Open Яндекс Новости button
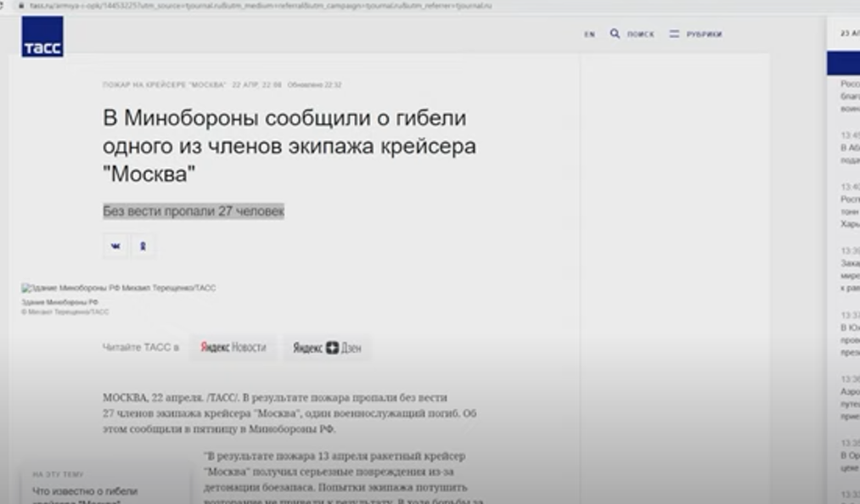The height and width of the screenshot is (504, 860). click(x=233, y=348)
